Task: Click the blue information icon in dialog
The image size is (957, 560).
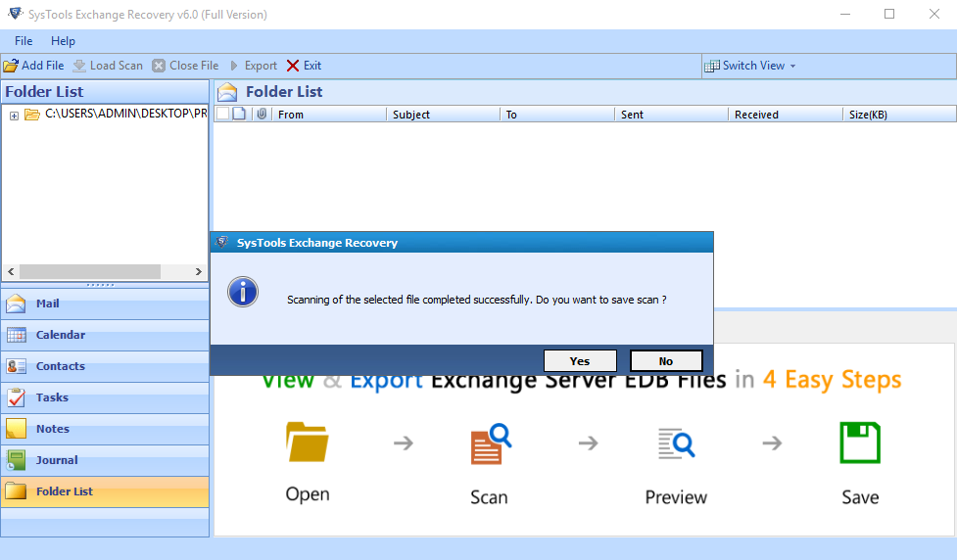Action: [x=243, y=292]
